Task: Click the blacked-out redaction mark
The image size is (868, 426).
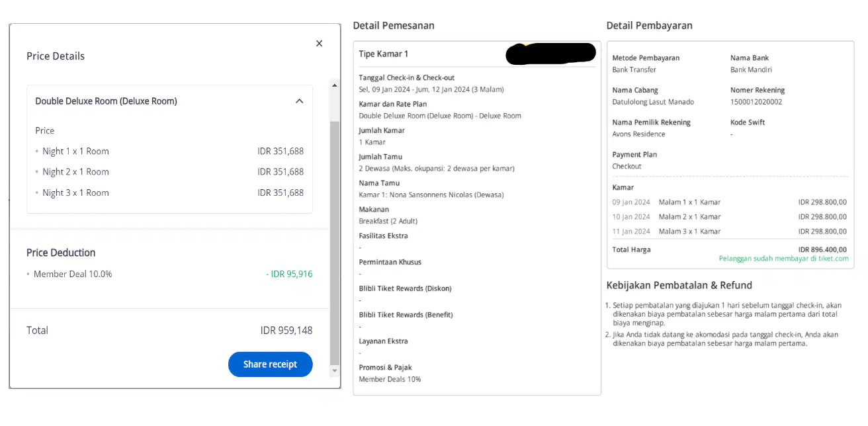Action: (x=550, y=54)
